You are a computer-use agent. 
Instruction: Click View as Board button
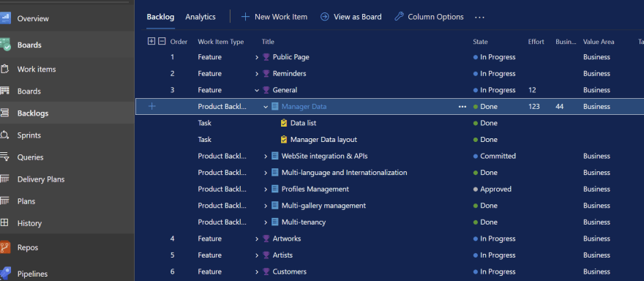(351, 17)
